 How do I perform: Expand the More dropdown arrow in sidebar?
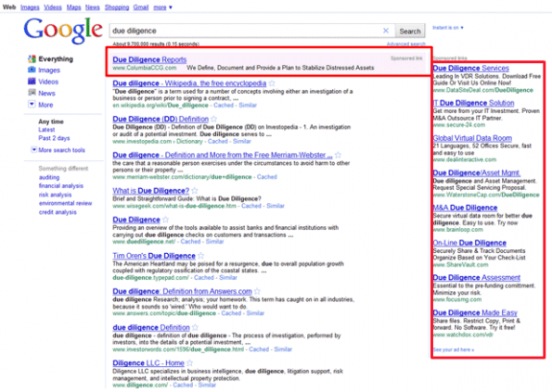(x=32, y=104)
